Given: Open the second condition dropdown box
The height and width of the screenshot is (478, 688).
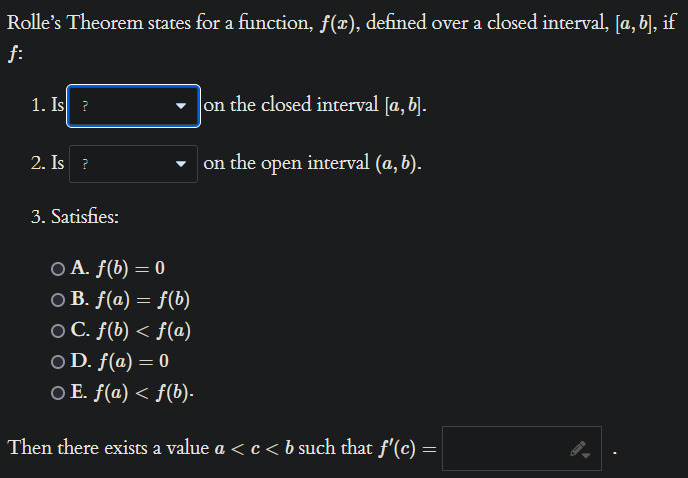Looking at the screenshot, I should click(133, 164).
